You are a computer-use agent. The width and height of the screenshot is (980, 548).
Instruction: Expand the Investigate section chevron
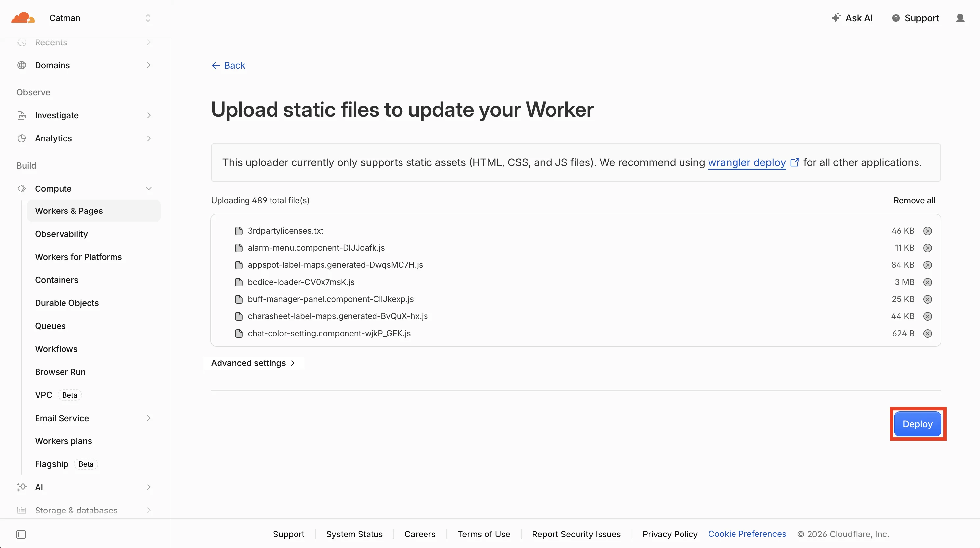pos(149,115)
